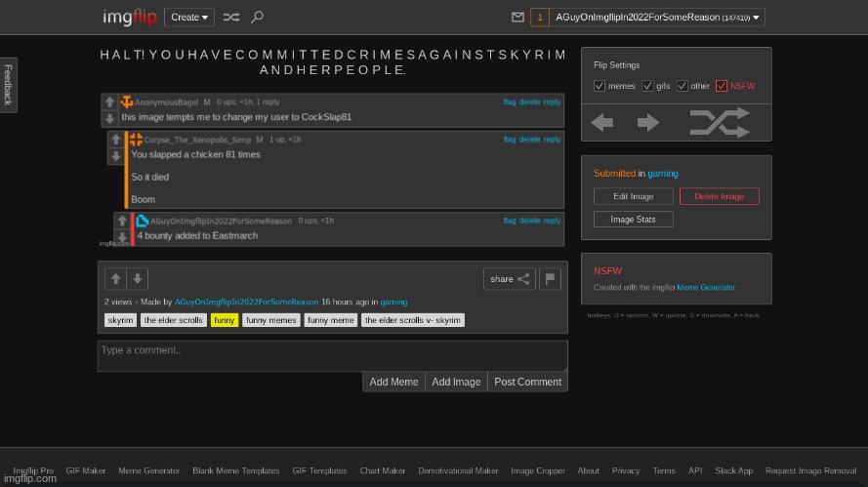Open Demotivational Maker footer link

pyautogui.click(x=458, y=471)
